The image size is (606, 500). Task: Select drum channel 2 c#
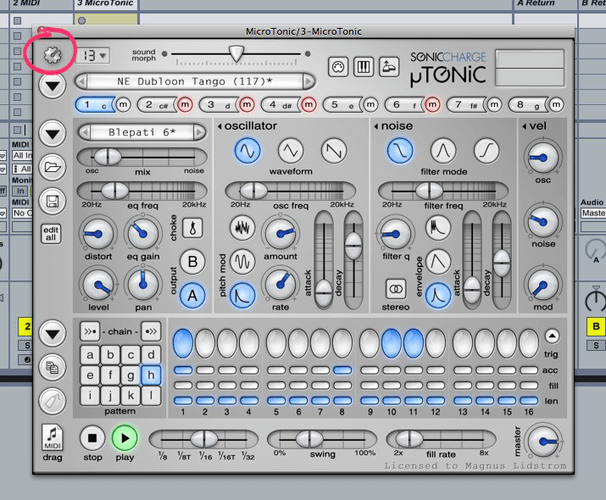[156, 105]
